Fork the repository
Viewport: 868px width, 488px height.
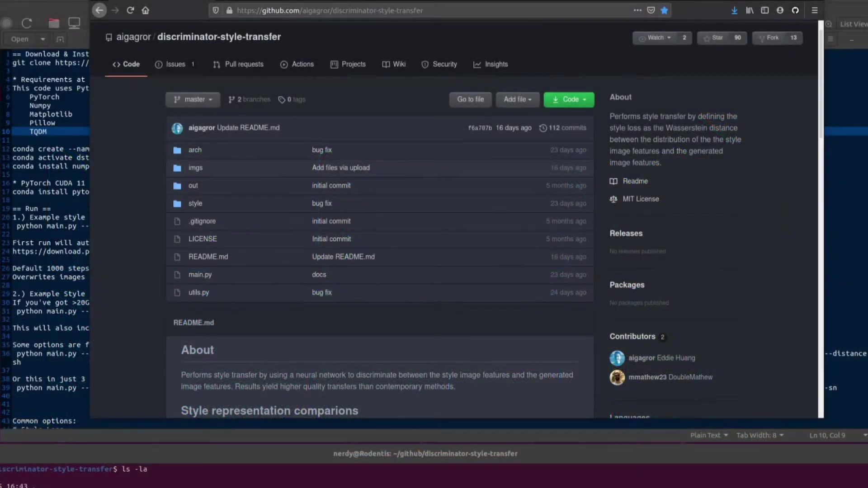pyautogui.click(x=769, y=38)
